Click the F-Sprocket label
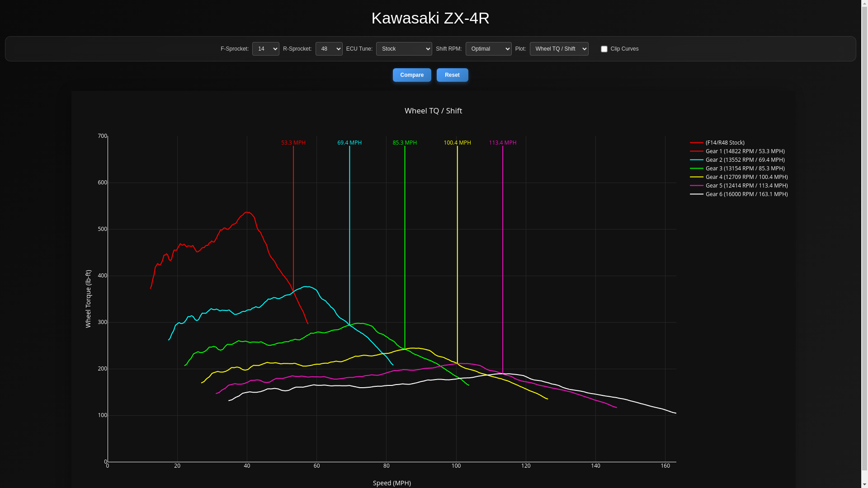Viewport: 868px width, 488px height. coord(235,49)
